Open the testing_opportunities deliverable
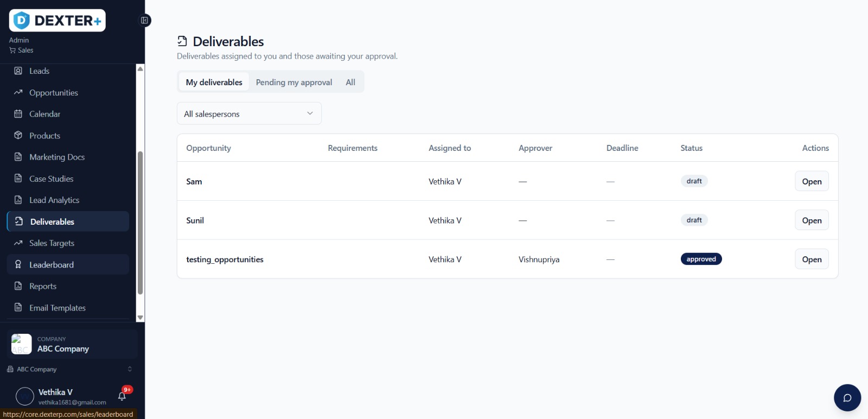Viewport: 868px width, 419px height. pos(812,259)
